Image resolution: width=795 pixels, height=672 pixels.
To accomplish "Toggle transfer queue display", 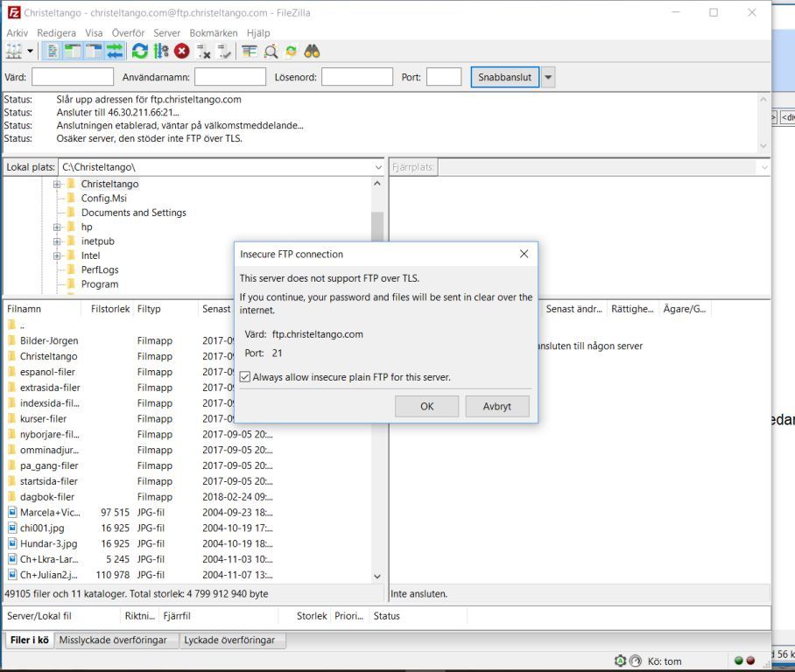I will (115, 51).
